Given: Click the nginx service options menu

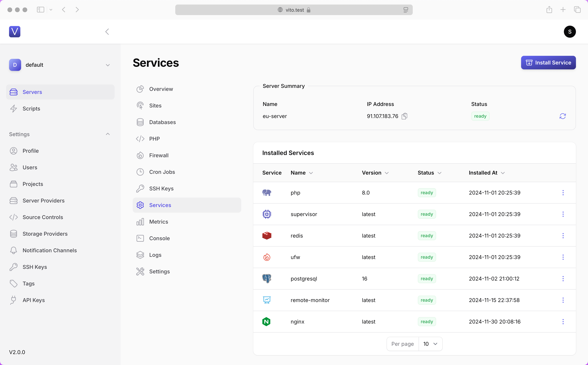Looking at the screenshot, I should [x=563, y=321].
